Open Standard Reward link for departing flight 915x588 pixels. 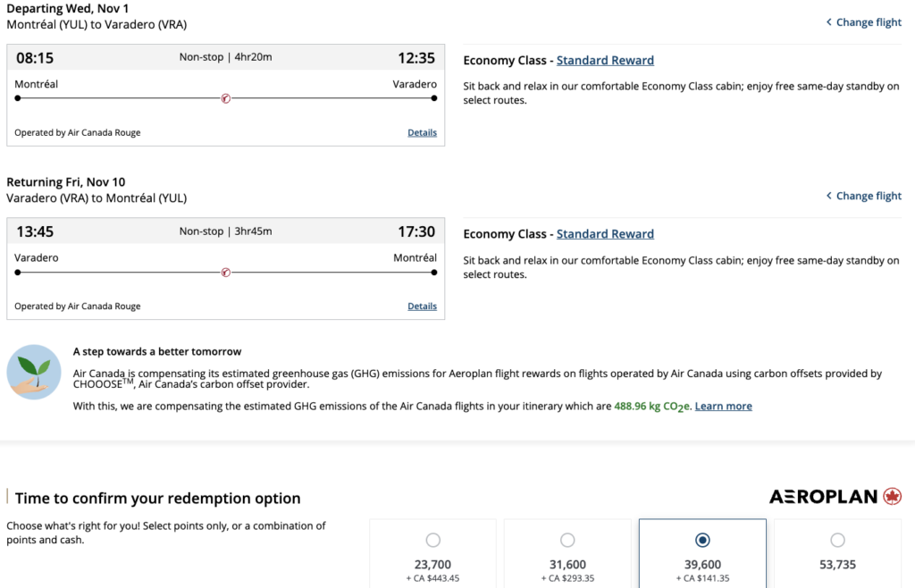point(605,61)
